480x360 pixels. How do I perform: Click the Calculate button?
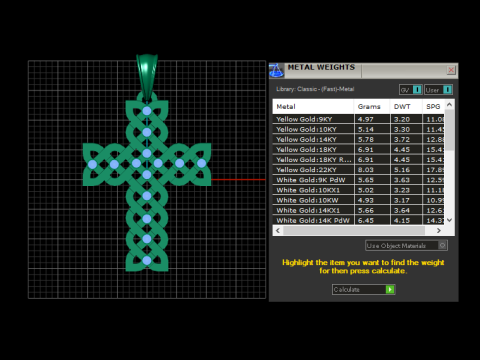point(364,289)
